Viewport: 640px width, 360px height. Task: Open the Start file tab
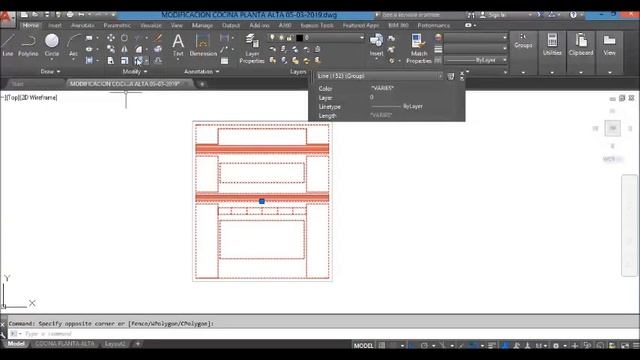(x=18, y=84)
